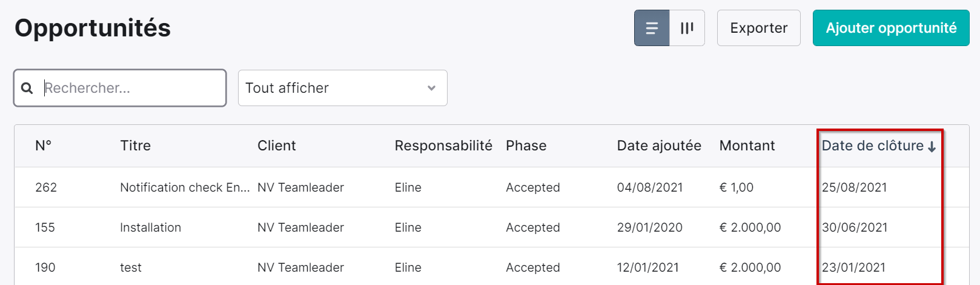Switch to kanban board view icon
Screen dimensions: 980x285
[x=687, y=28]
